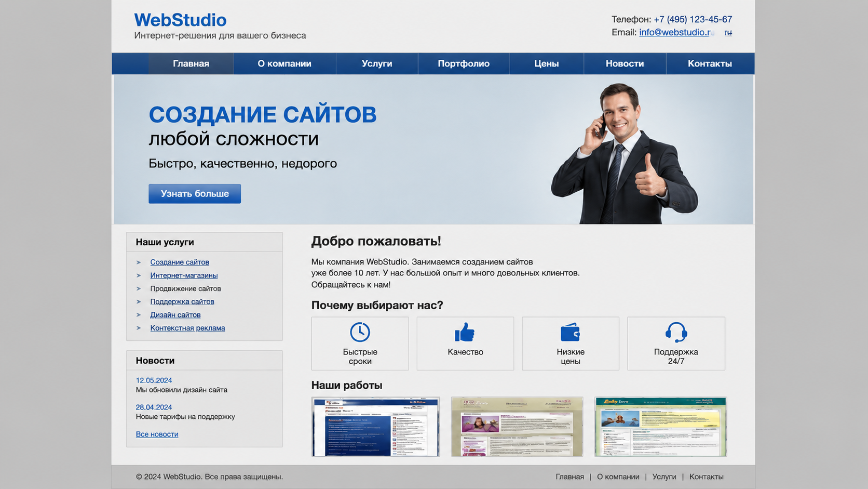Click the Новости sidebar panel heading
Image resolution: width=868 pixels, height=489 pixels.
click(155, 361)
